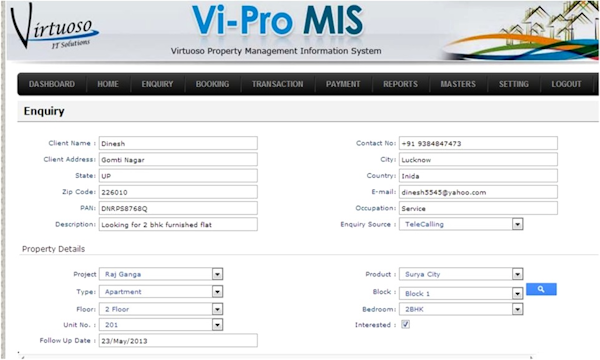Select the ENQUIRY menu item
This screenshot has height=360, width=600.
click(157, 84)
